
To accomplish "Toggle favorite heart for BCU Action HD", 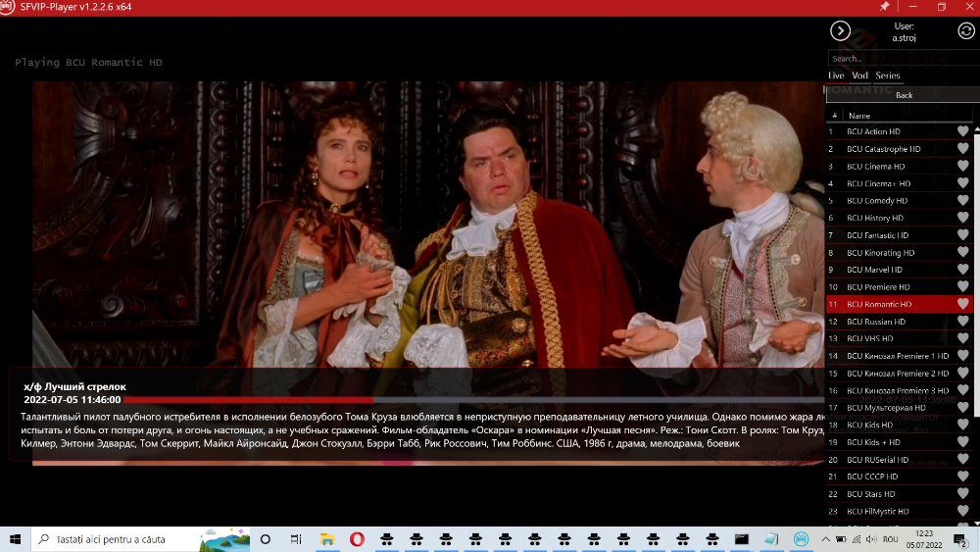I will (962, 131).
